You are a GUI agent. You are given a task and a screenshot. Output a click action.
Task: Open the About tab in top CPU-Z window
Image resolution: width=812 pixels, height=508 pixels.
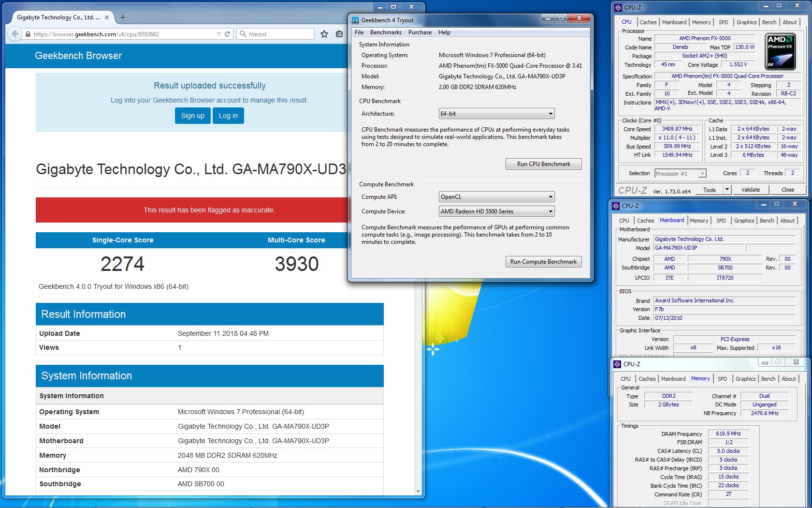click(790, 22)
